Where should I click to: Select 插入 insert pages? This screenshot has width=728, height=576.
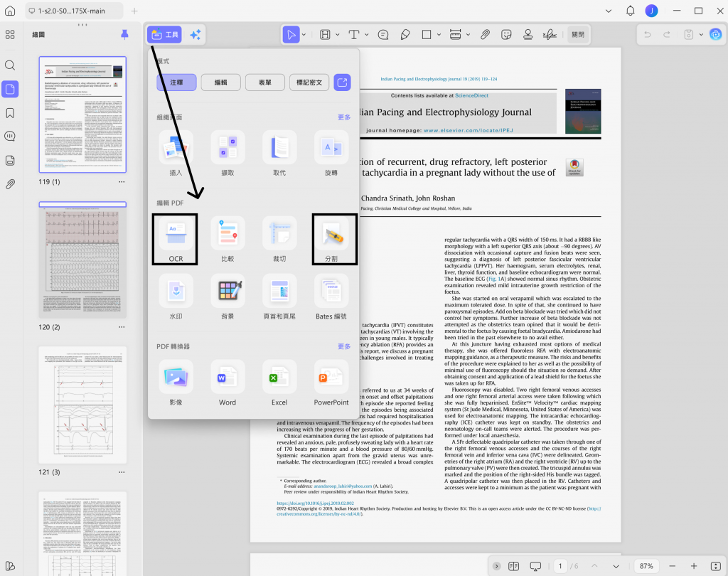tap(176, 154)
